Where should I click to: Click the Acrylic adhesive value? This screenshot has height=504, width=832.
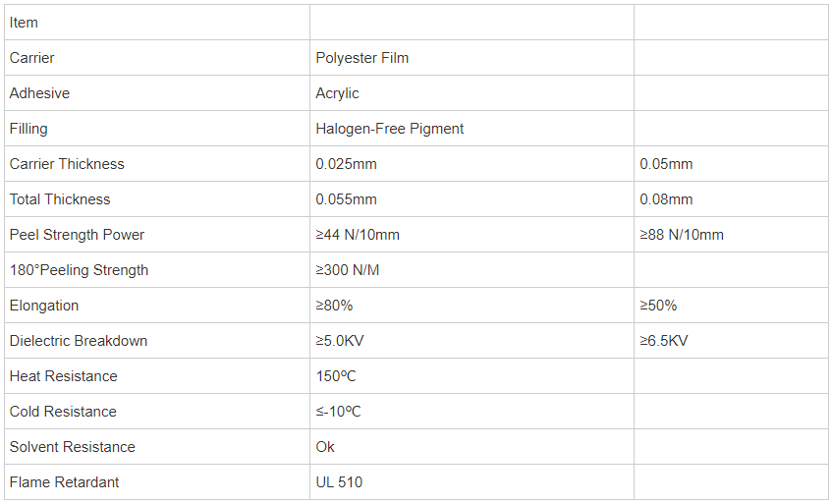click(x=337, y=92)
